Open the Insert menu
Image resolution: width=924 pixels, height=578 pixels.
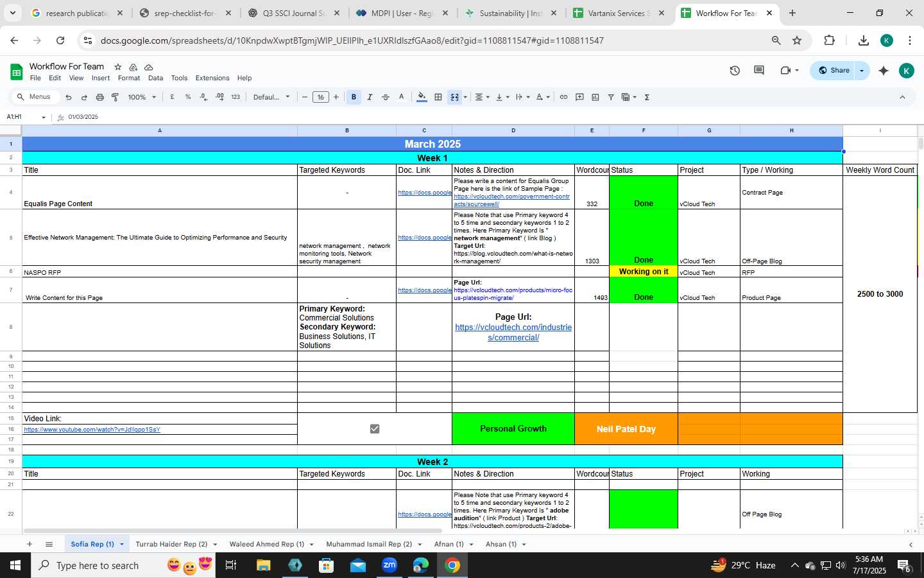click(x=101, y=78)
